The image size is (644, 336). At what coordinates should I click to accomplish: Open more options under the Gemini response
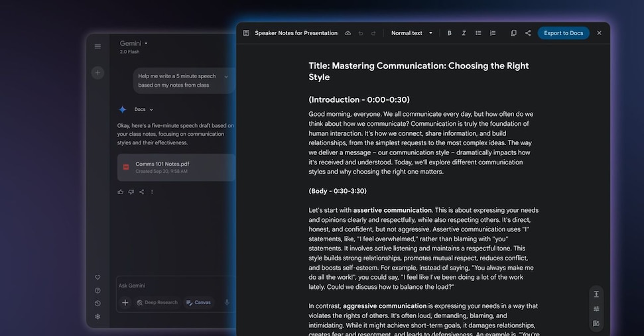click(x=152, y=192)
